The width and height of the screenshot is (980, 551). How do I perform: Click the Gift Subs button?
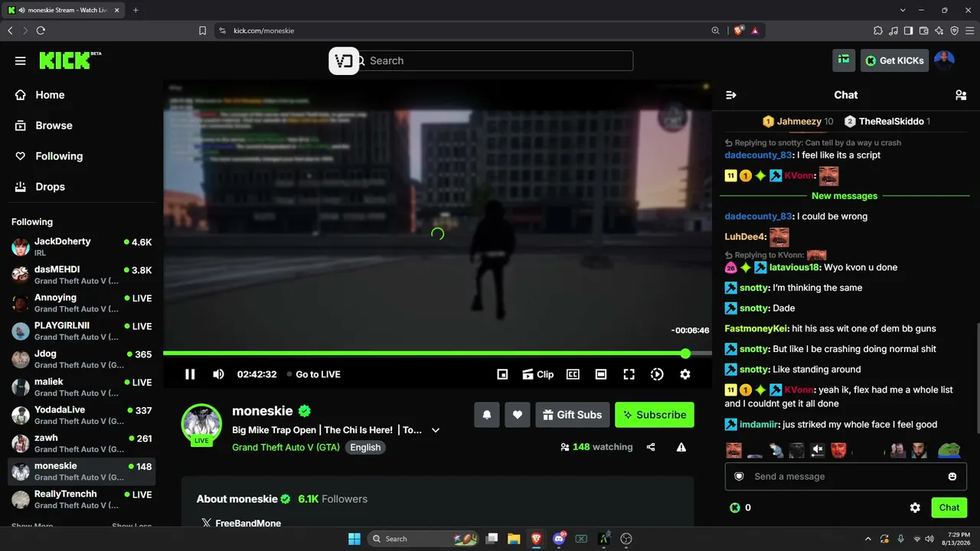pyautogui.click(x=573, y=415)
